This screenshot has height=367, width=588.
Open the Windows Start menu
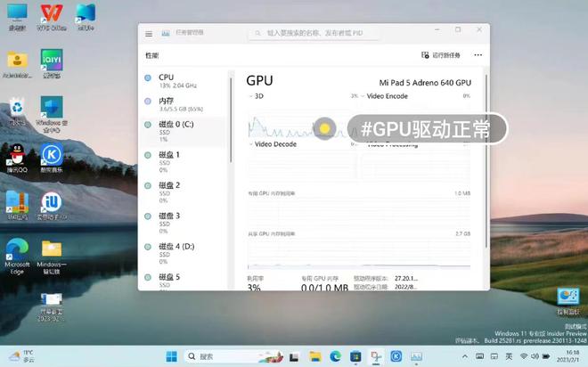pyautogui.click(x=172, y=356)
